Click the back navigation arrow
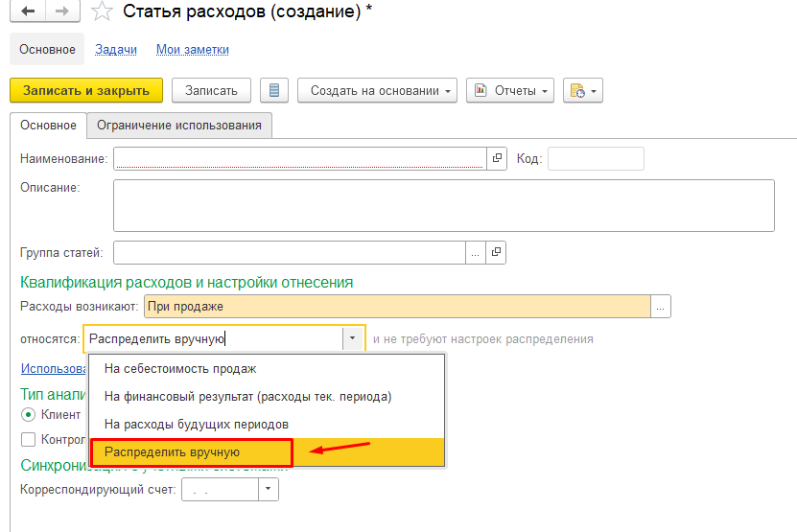Image resolution: width=797 pixels, height=532 pixels. tap(28, 12)
